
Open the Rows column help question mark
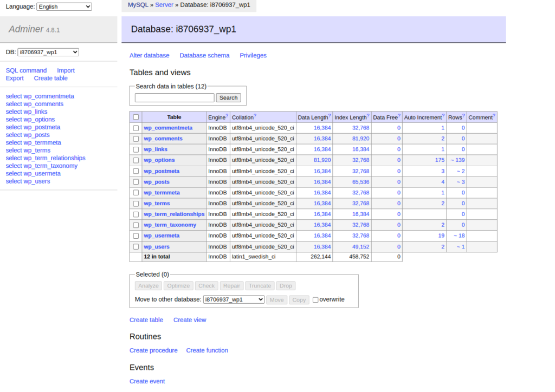click(464, 116)
